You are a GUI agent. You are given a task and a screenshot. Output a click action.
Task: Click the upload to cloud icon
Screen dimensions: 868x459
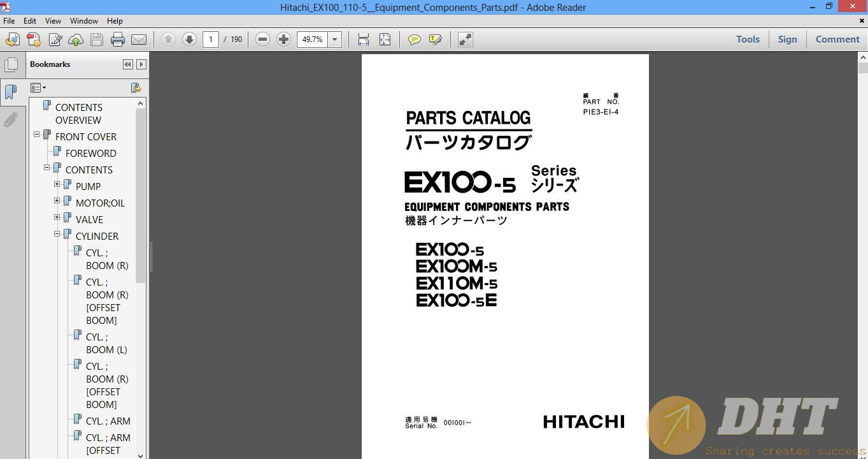pyautogui.click(x=76, y=40)
